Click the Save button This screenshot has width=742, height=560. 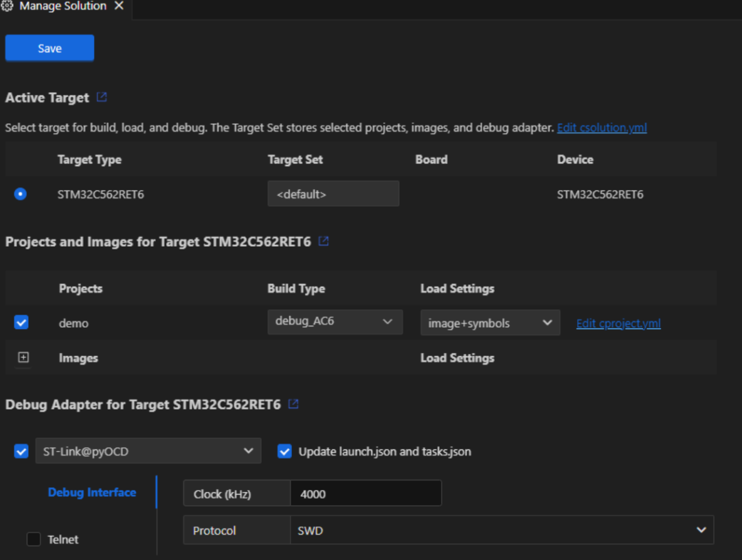pyautogui.click(x=49, y=48)
